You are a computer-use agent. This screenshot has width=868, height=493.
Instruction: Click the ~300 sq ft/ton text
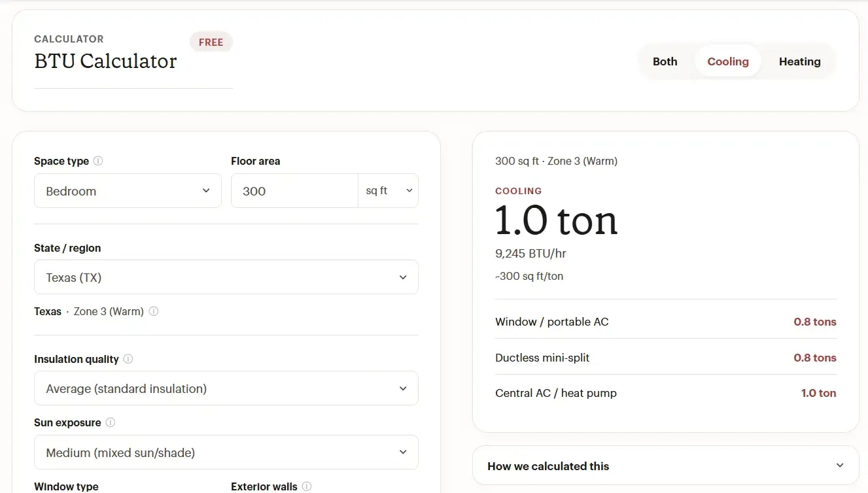tap(529, 276)
